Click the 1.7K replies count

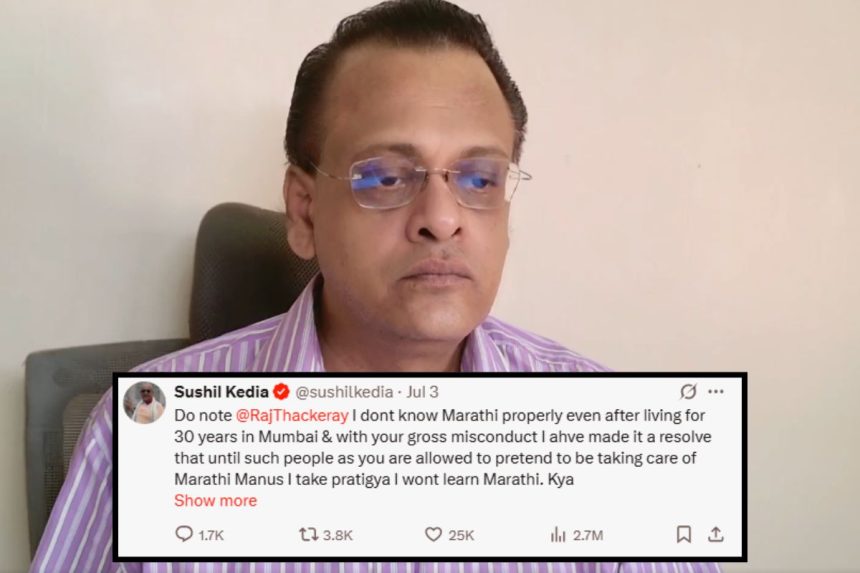[x=211, y=535]
